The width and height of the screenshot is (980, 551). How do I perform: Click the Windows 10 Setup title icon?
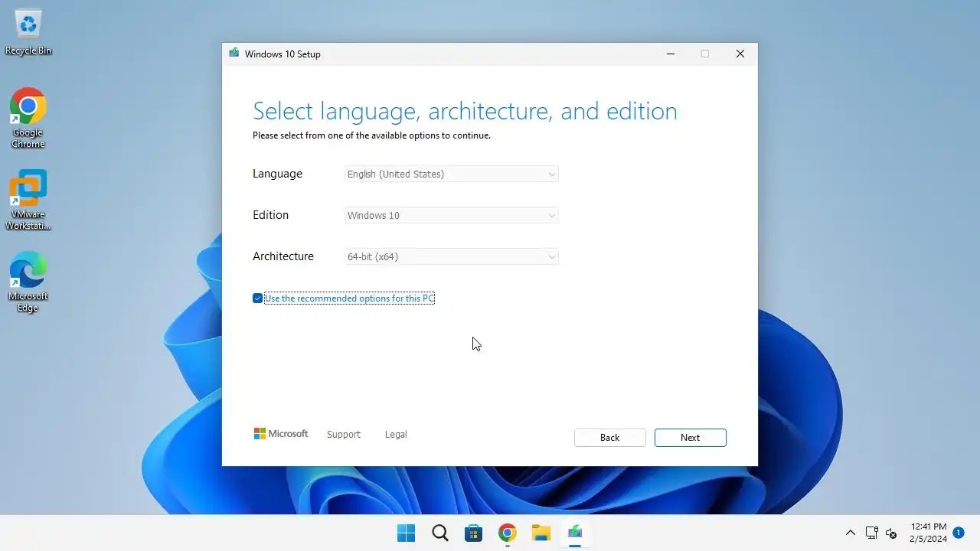[234, 54]
